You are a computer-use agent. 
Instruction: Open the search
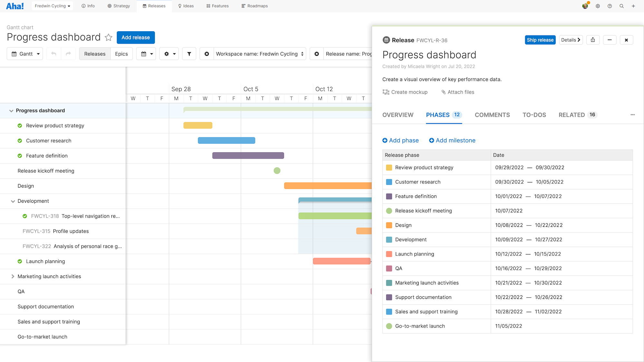(622, 6)
